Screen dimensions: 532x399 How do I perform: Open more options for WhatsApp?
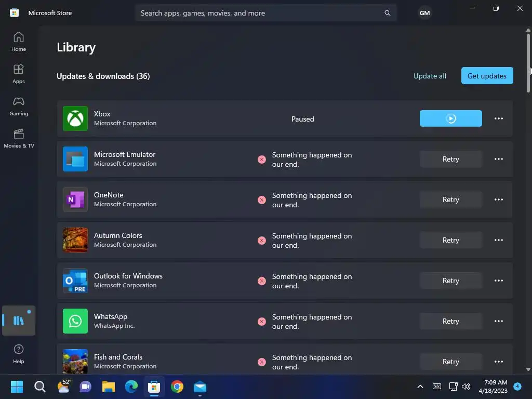498,321
